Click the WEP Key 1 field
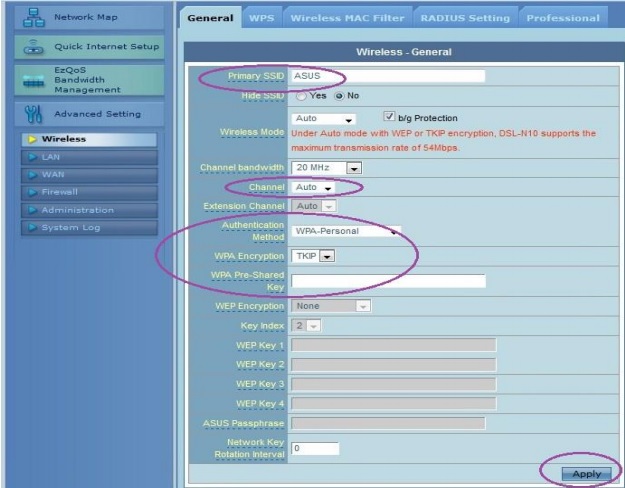This screenshot has height=488, width=625. pyautogui.click(x=394, y=345)
